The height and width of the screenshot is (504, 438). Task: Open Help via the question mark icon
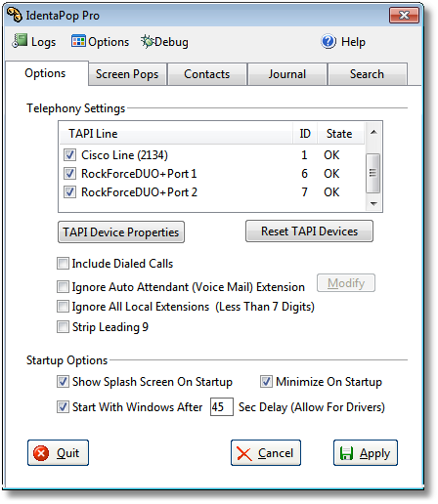(328, 41)
